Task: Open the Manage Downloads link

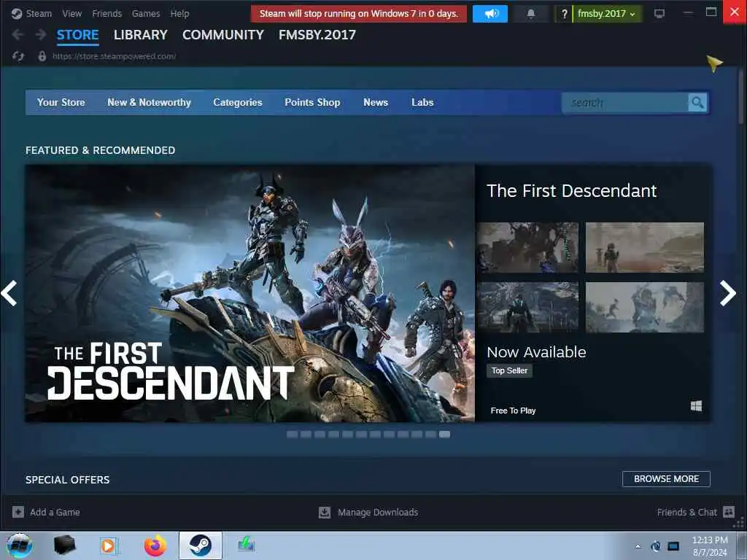Action: 378,513
